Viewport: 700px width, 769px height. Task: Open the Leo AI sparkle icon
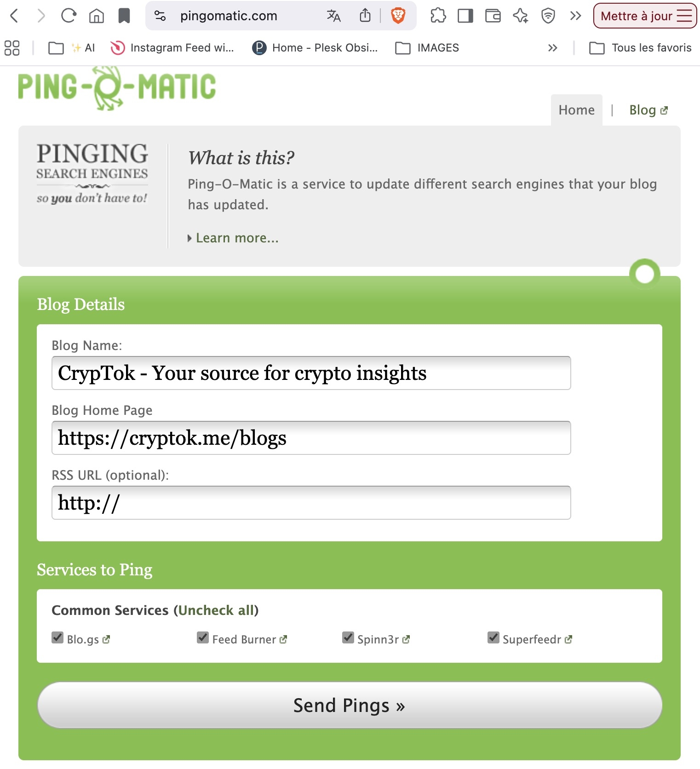(x=520, y=16)
